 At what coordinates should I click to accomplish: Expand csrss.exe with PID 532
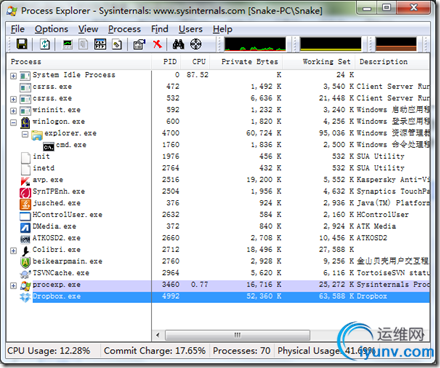[13, 99]
